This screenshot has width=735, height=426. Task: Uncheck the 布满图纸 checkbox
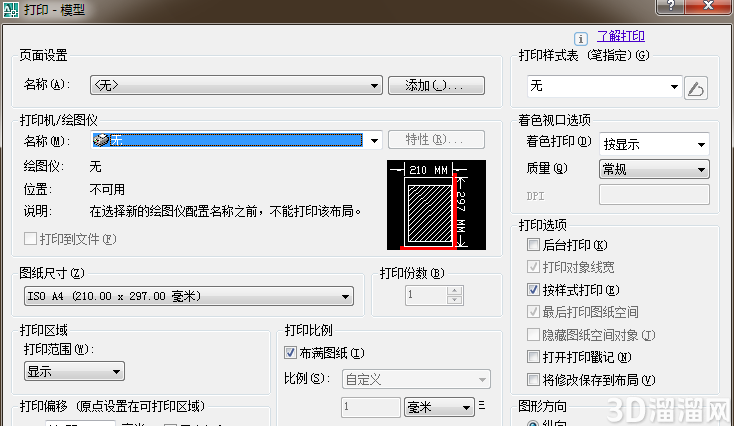click(x=290, y=352)
